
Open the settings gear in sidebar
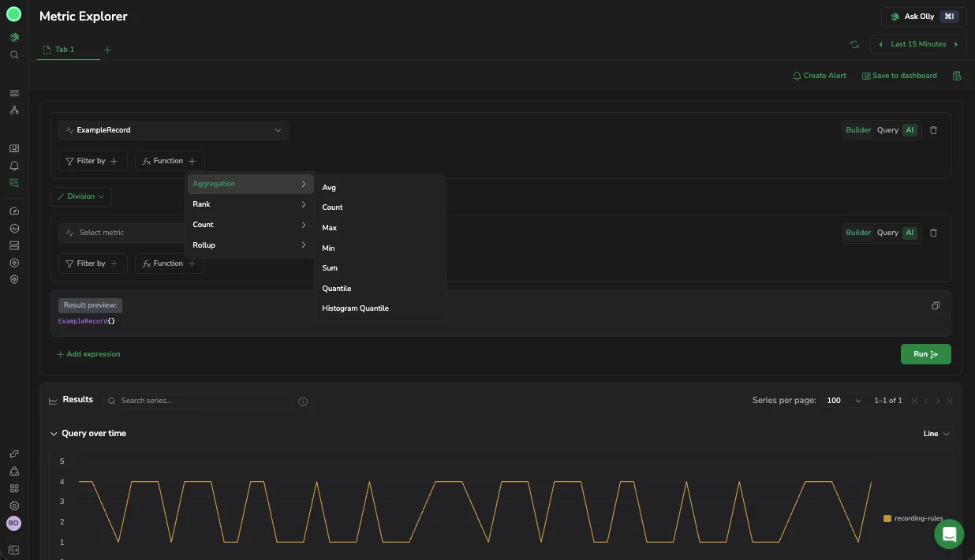click(14, 506)
